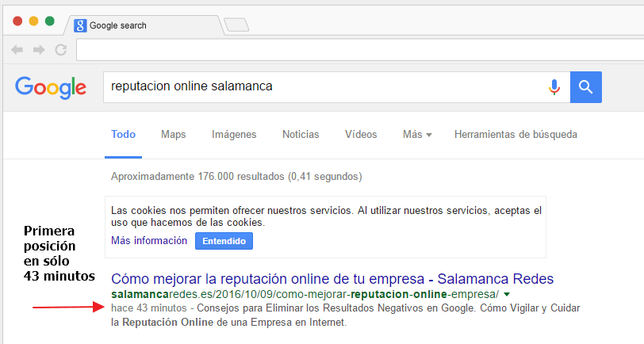644x344 pixels.
Task: Open the Noticias tab
Action: pos(301,135)
